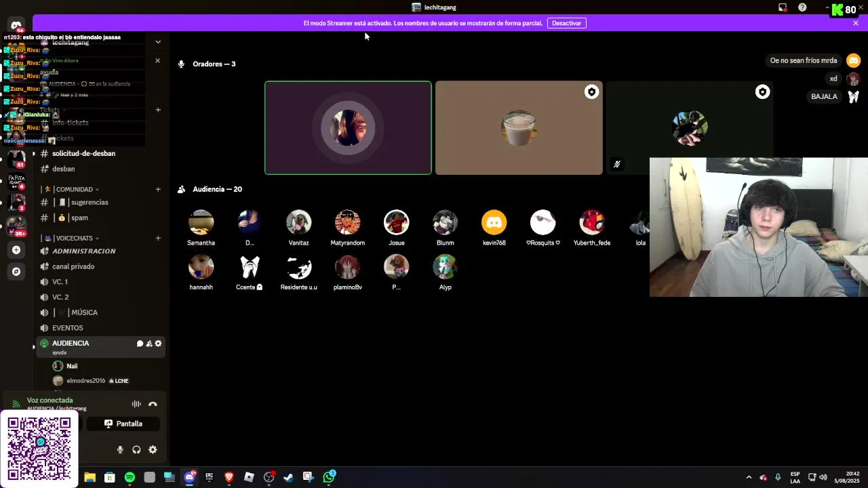Click the BAJALA chat message bubble

824,96
